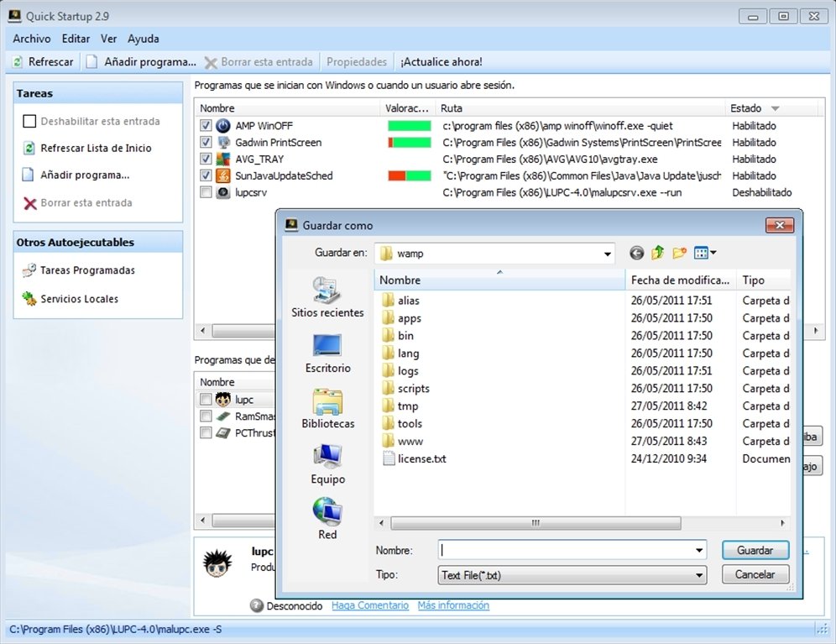Click the Añadir programa toolbar page icon
Viewport: 836px width, 644px height.
[x=91, y=62]
